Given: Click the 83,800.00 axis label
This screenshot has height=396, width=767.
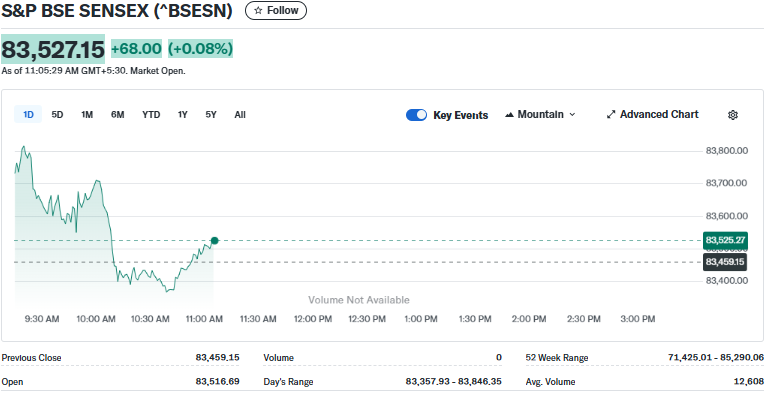Looking at the screenshot, I should (726, 151).
